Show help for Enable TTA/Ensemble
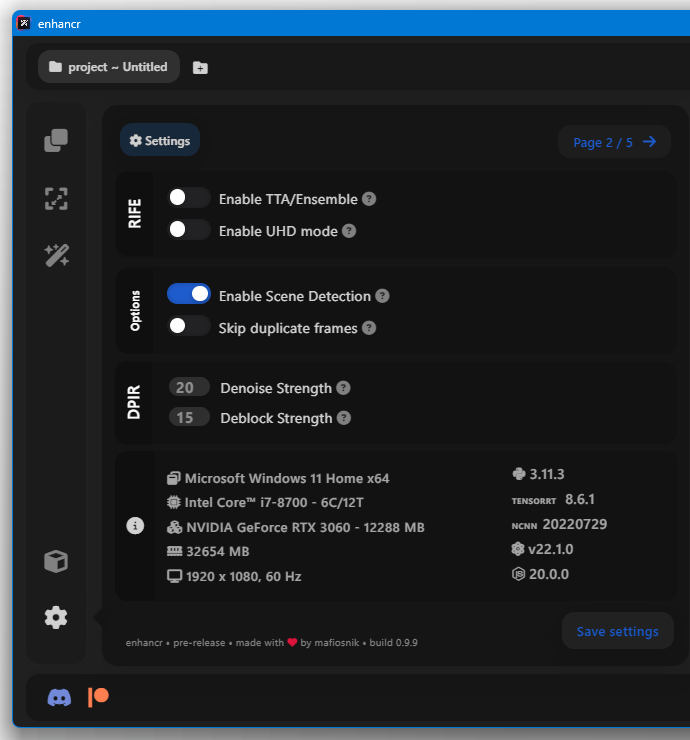 369,199
